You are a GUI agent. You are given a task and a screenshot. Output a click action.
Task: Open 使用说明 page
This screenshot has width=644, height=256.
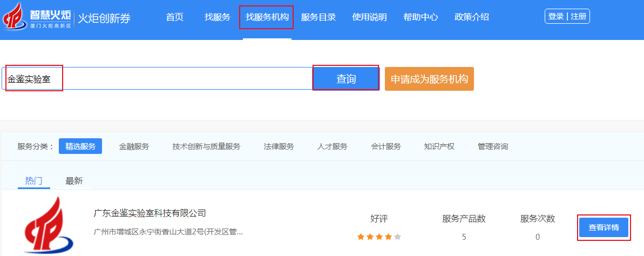pyautogui.click(x=369, y=17)
